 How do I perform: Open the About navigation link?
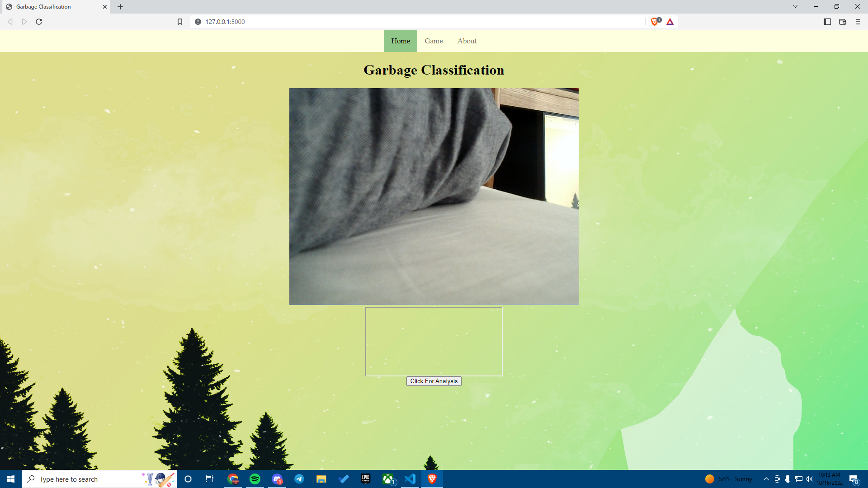[467, 41]
